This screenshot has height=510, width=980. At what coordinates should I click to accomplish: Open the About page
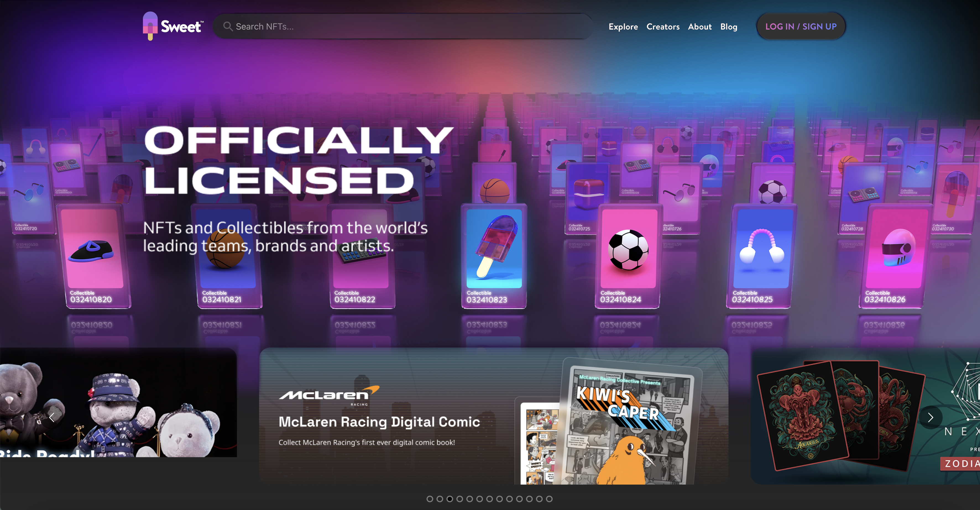tap(700, 27)
